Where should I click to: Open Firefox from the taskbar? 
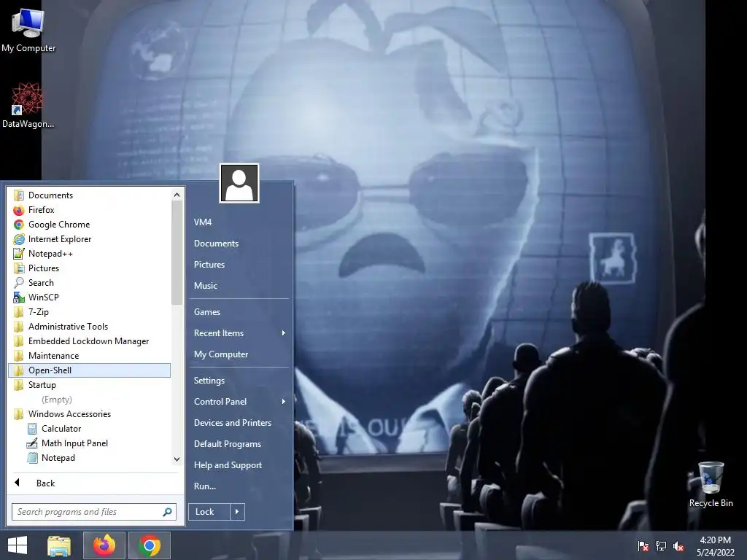(x=104, y=545)
